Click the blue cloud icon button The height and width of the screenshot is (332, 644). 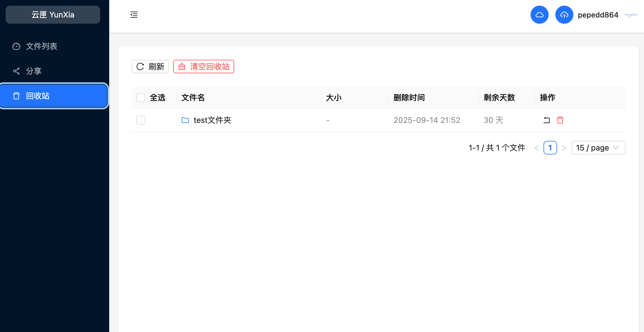pos(539,15)
